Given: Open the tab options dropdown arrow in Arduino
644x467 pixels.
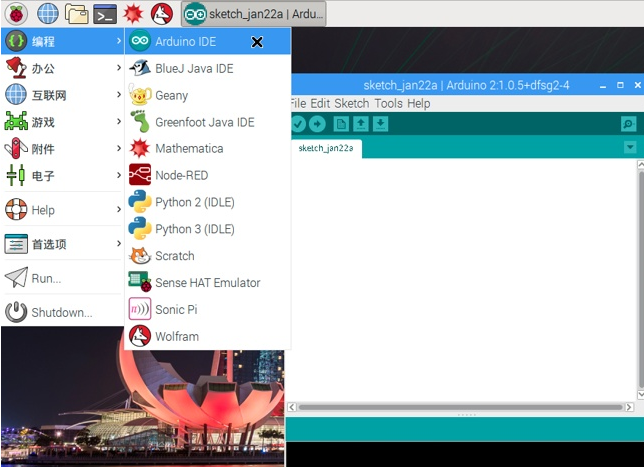Looking at the screenshot, I should (630, 147).
